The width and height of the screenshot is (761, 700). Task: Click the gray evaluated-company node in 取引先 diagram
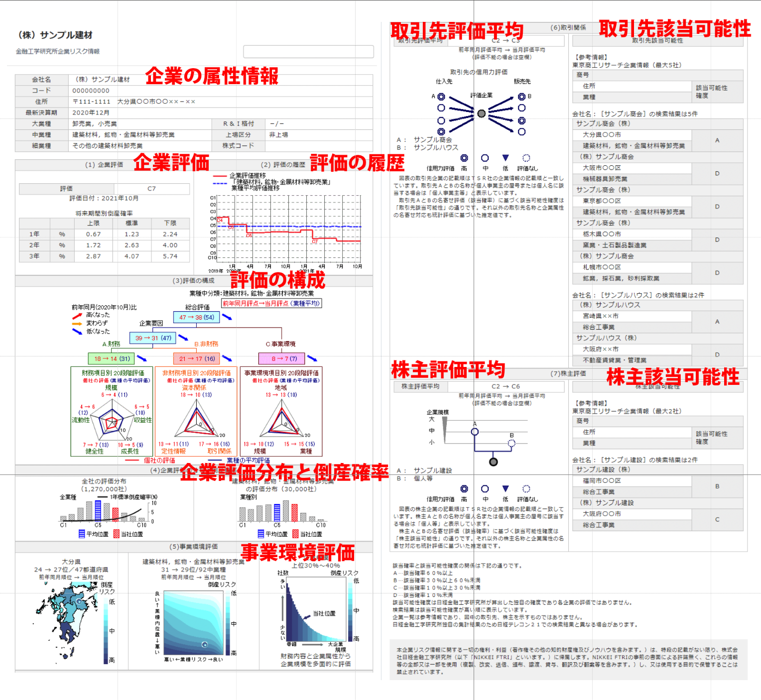coord(481,114)
